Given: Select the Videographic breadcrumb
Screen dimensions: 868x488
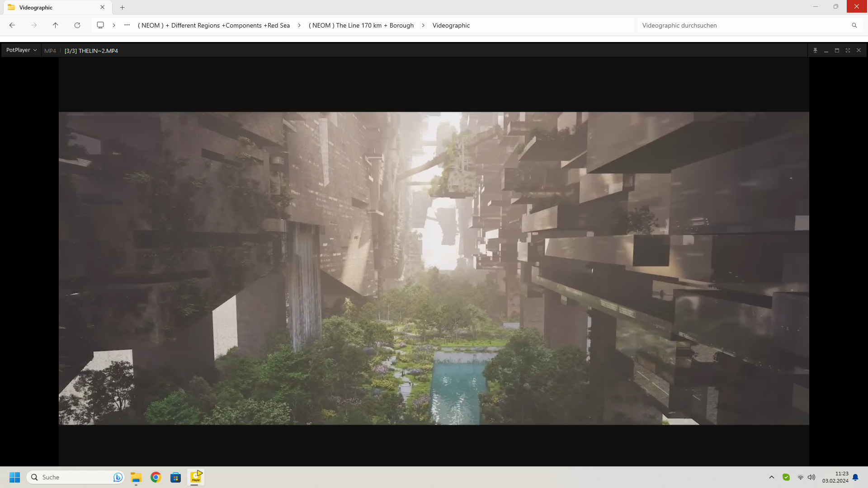Looking at the screenshot, I should pos(451,25).
